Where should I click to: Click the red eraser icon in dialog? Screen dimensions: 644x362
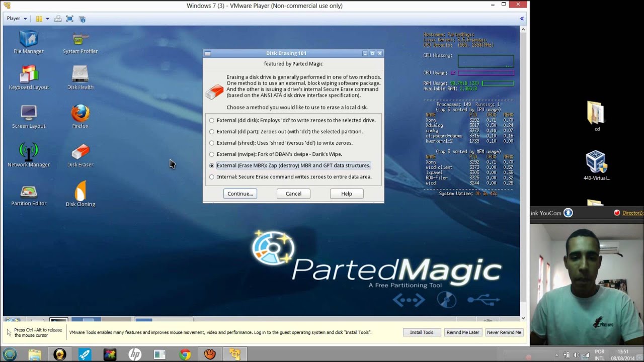point(214,92)
